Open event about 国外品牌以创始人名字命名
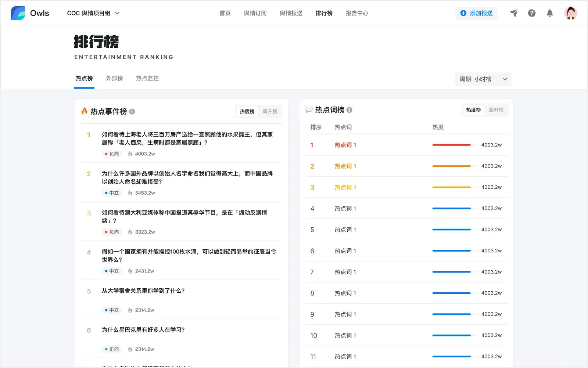The height and width of the screenshot is (368, 588). point(187,177)
